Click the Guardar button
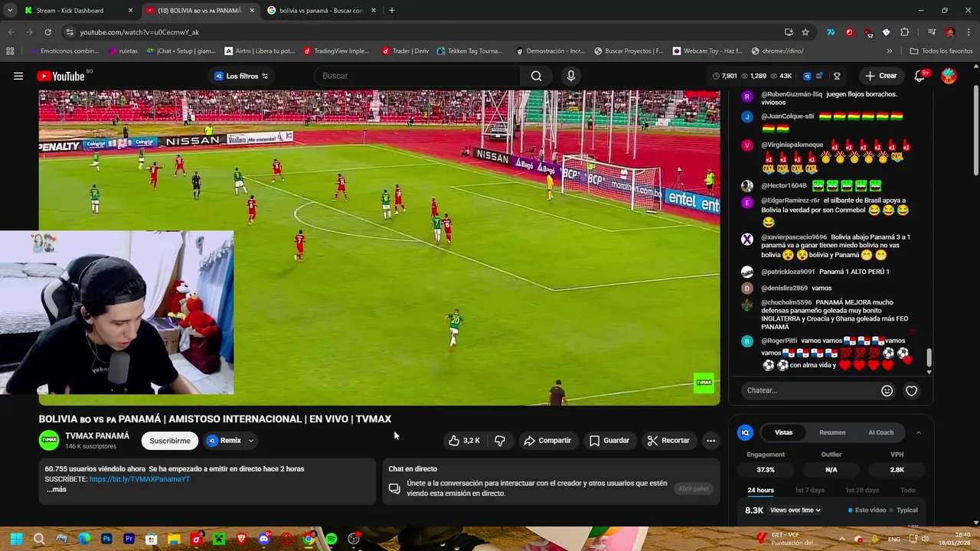 point(609,441)
